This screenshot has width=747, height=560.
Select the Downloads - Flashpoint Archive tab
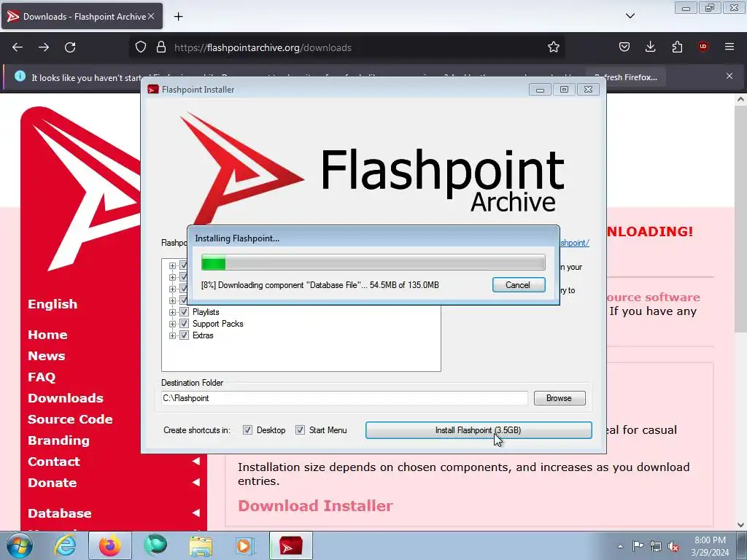point(82,16)
